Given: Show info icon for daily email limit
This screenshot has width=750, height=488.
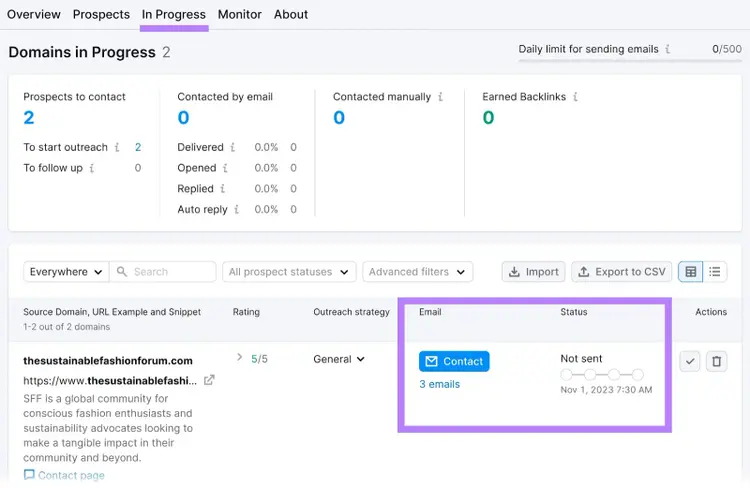Looking at the screenshot, I should coord(668,49).
